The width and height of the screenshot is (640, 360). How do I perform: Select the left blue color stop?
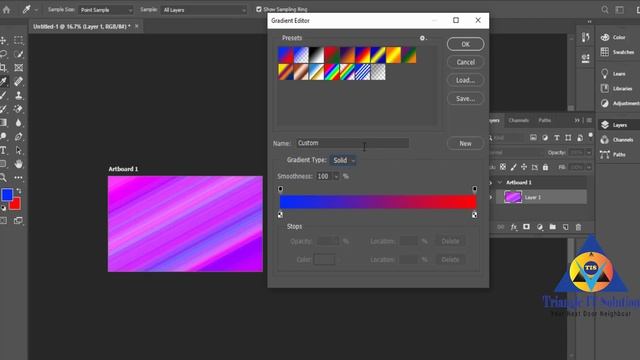pos(280,215)
